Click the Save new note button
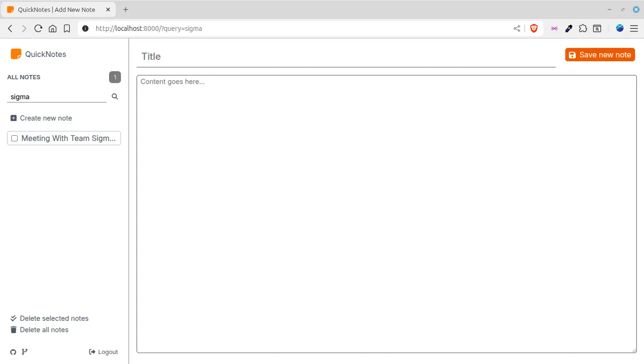The image size is (644, 364). coord(599,54)
